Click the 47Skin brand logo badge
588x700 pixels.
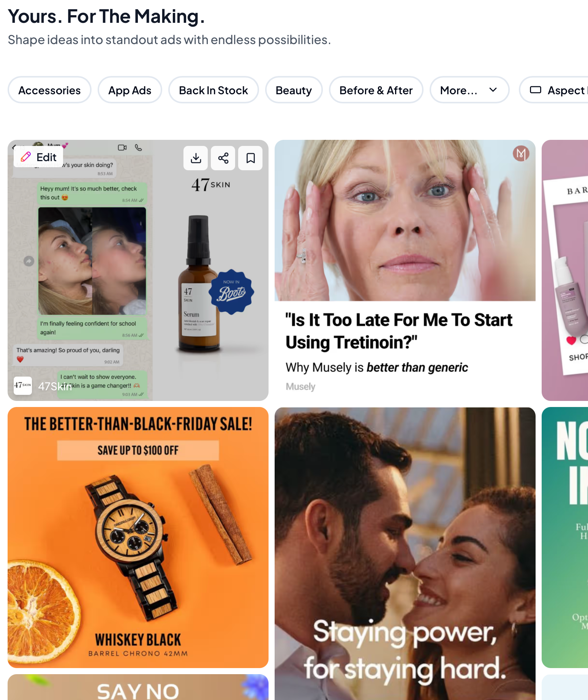pos(23,386)
